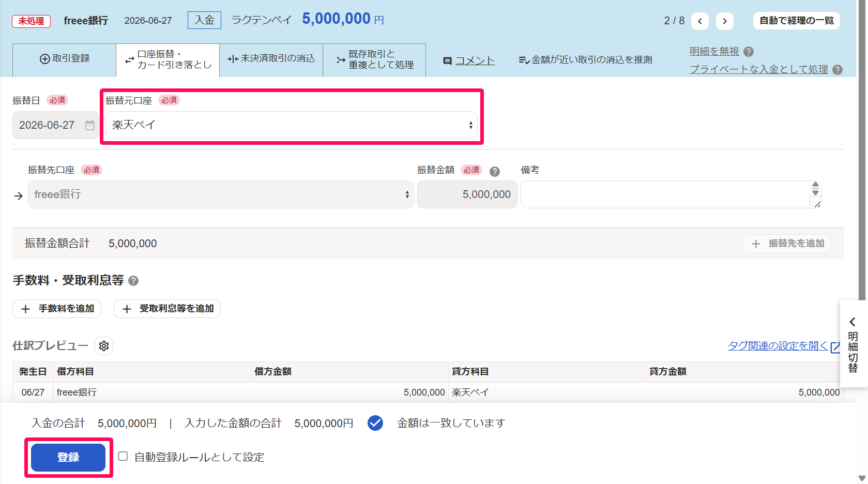Open calendar icon in 振替日 field
This screenshot has width=868, height=484.
click(x=90, y=125)
